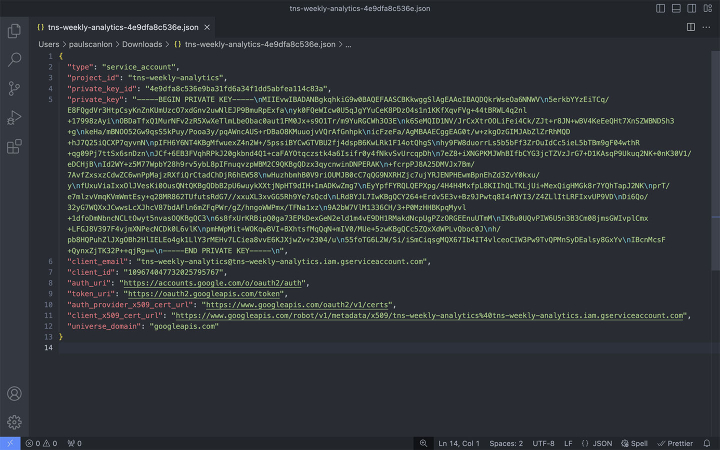The width and height of the screenshot is (720, 450).
Task: Change indentation via Spaces: 2
Action: pyautogui.click(x=506, y=443)
